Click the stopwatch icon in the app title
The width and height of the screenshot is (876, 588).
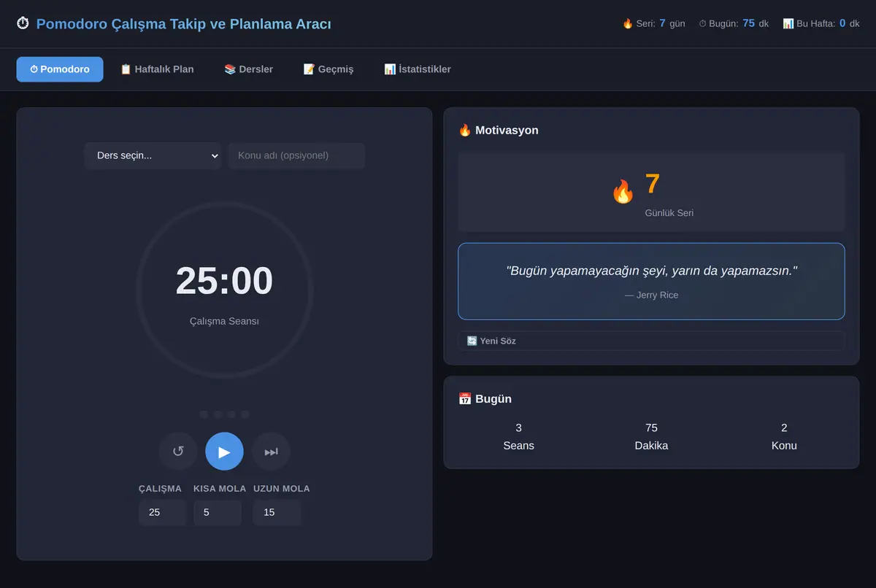click(23, 24)
